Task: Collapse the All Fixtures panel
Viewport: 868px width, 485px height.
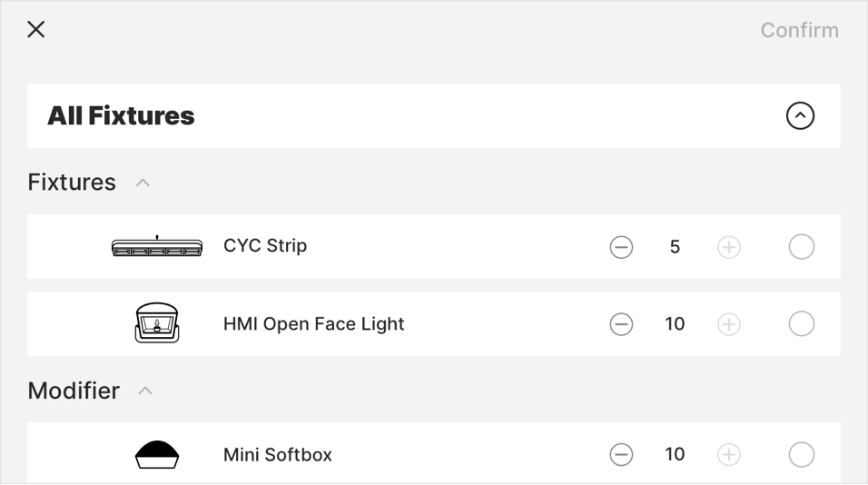Action: [x=800, y=116]
